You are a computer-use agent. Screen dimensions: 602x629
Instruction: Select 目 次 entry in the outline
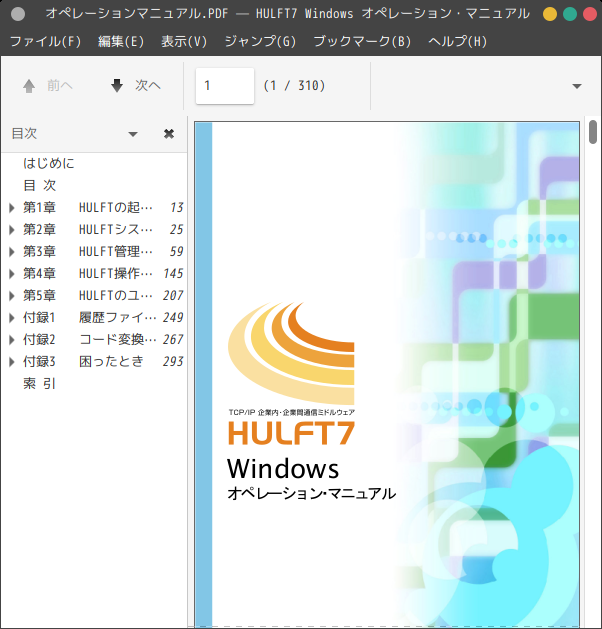click(40, 185)
